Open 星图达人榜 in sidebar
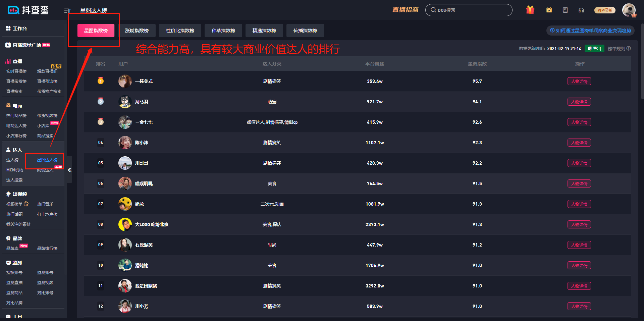The height and width of the screenshot is (321, 644). tap(47, 160)
